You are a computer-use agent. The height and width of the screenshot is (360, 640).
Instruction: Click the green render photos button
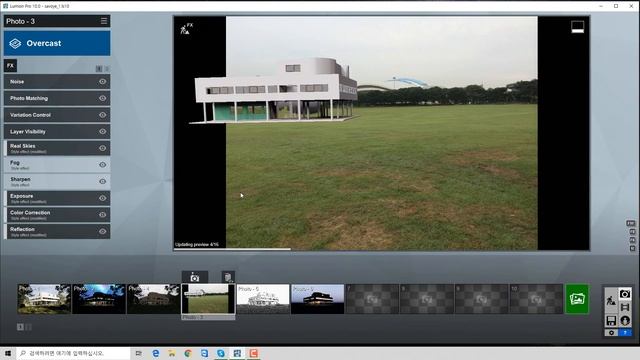pyautogui.click(x=577, y=299)
